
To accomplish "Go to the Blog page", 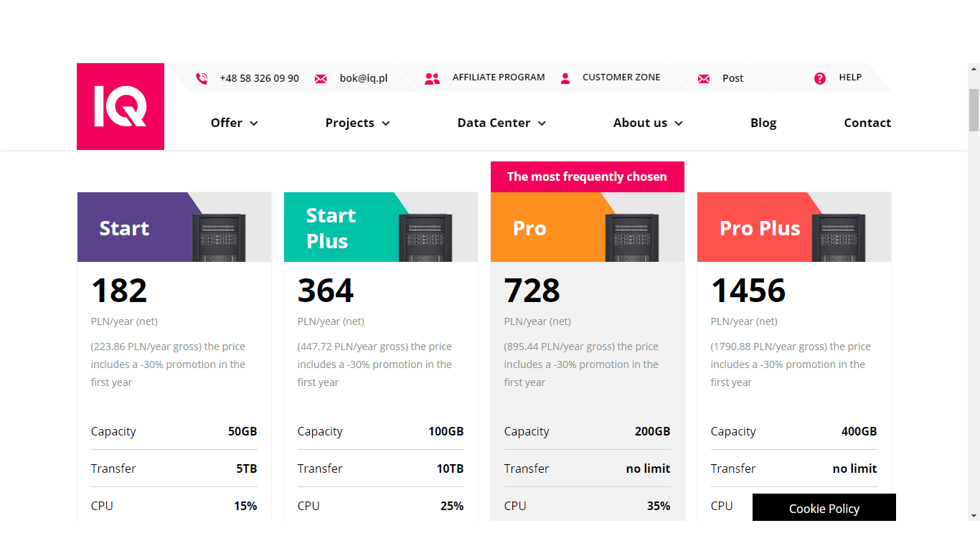I will pos(763,123).
